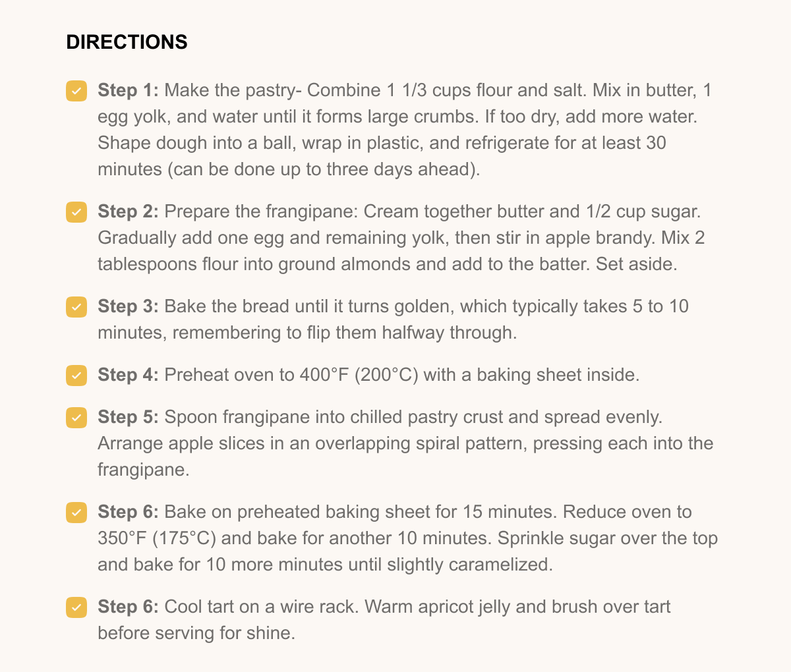Select the bold "Step 4:" label
The height and width of the screenshot is (672, 791).
point(128,375)
